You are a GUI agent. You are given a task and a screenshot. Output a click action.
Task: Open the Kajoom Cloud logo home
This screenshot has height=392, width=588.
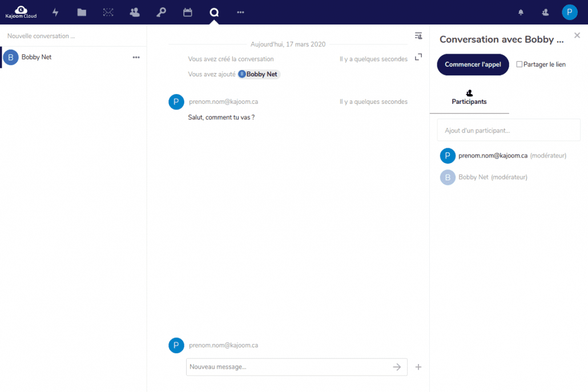21,13
